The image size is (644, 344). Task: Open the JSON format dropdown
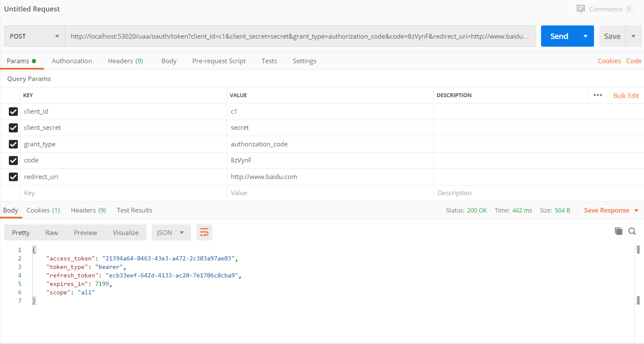coord(171,232)
